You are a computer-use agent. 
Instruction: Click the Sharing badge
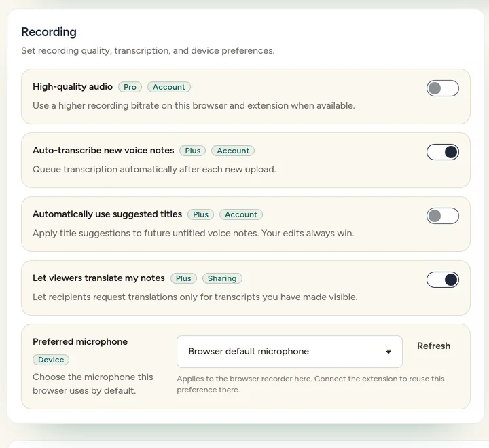(x=222, y=278)
